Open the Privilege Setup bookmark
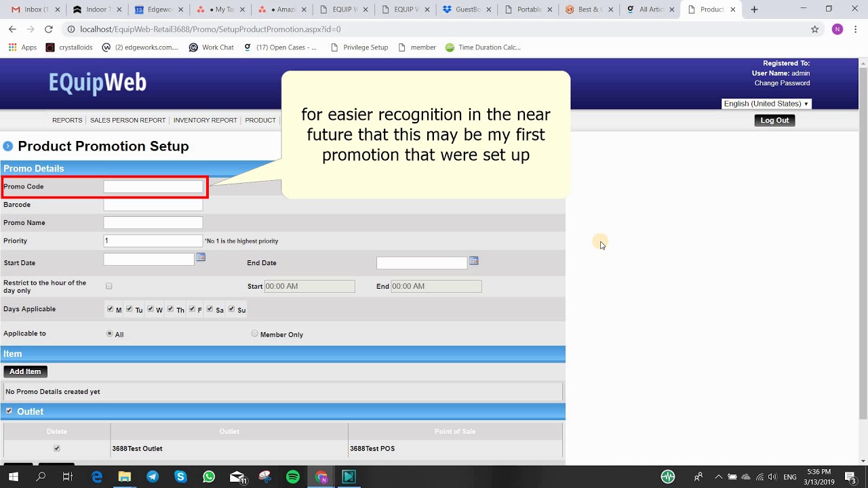868x488 pixels. tap(359, 47)
